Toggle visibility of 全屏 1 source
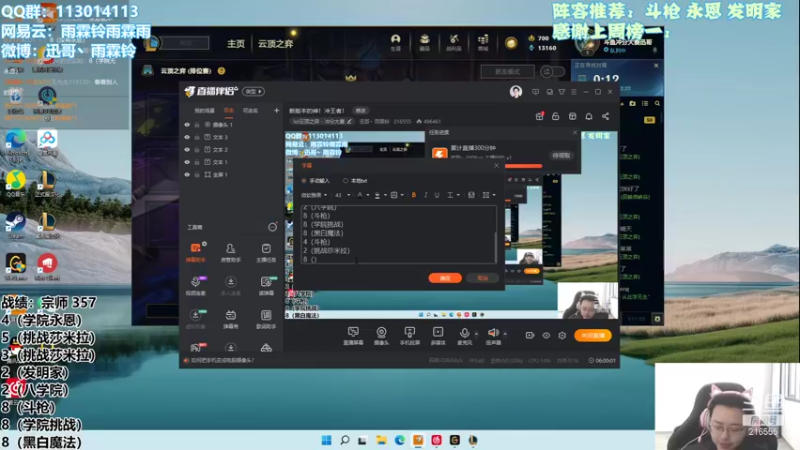 click(187, 174)
